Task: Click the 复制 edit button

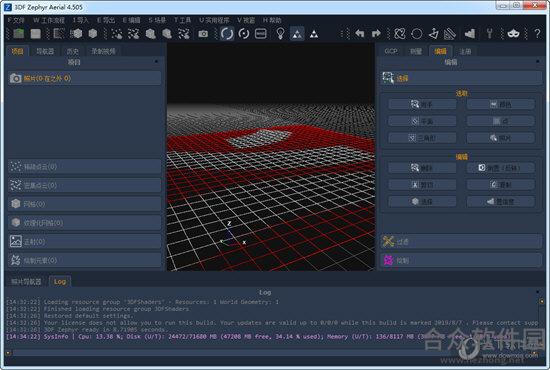Action: click(x=501, y=185)
